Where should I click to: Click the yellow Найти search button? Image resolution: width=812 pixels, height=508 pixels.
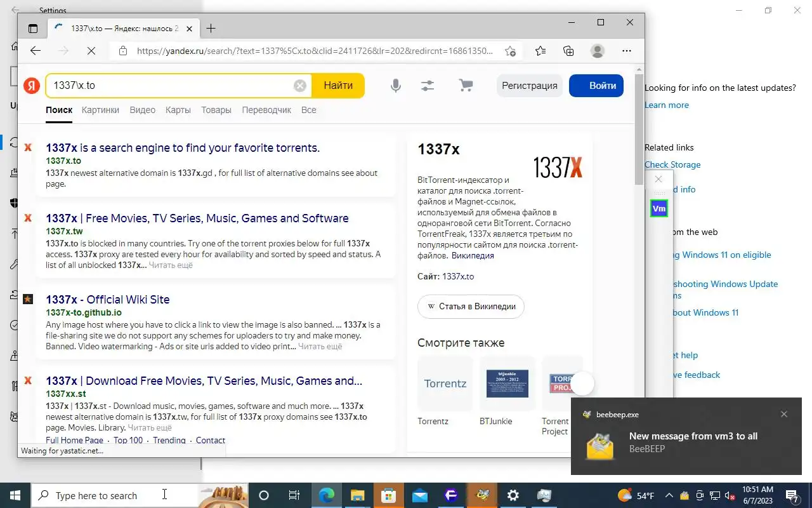(338, 86)
